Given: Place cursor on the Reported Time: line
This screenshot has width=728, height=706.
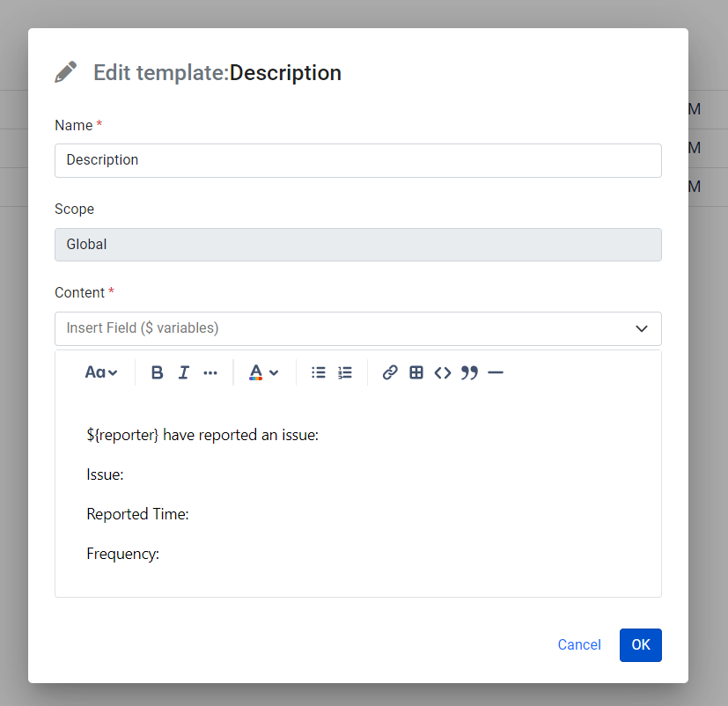Looking at the screenshot, I should pos(137,514).
